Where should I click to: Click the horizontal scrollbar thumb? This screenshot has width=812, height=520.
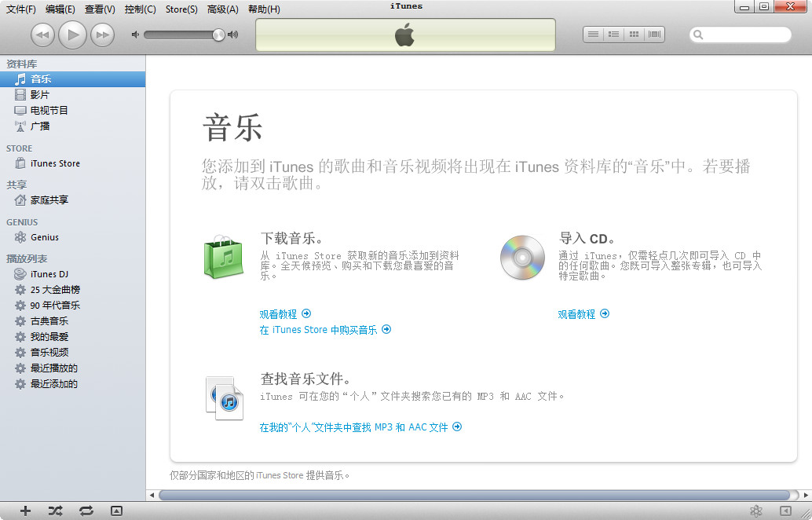474,495
